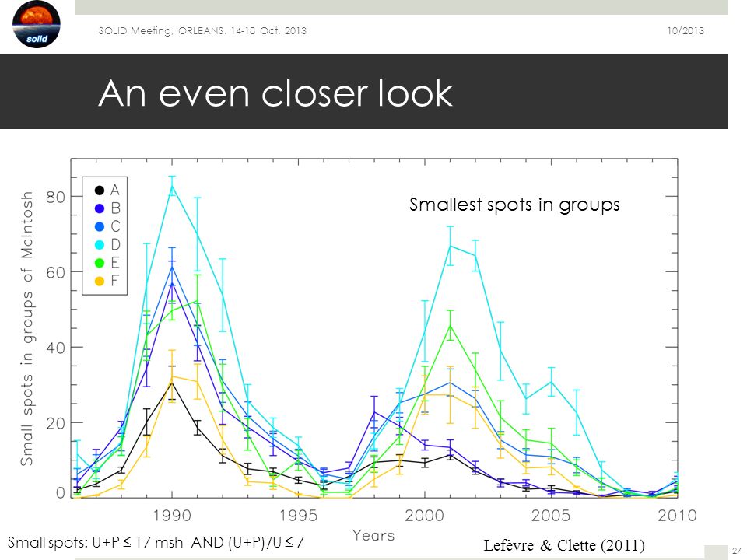Click the legend letter D
This screenshot has height=560, width=747.
(x=115, y=245)
